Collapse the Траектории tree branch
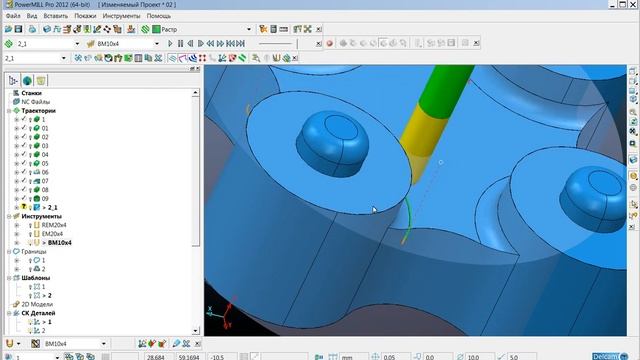Image resolution: width=640 pixels, height=360 pixels. (x=9, y=111)
